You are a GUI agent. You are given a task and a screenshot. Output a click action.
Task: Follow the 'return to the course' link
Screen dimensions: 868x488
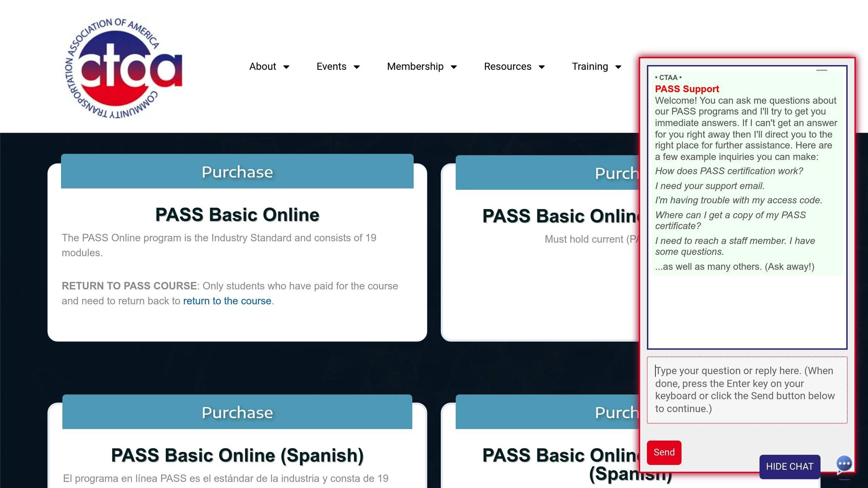tap(227, 301)
